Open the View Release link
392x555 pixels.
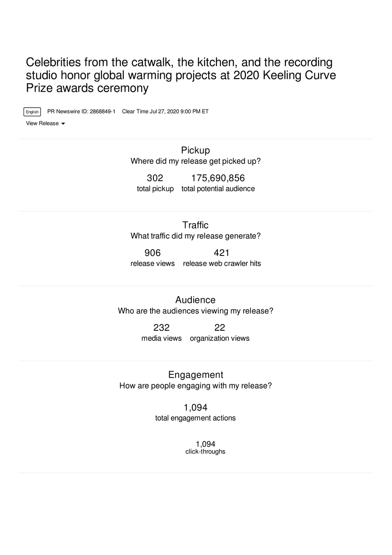pos(42,123)
